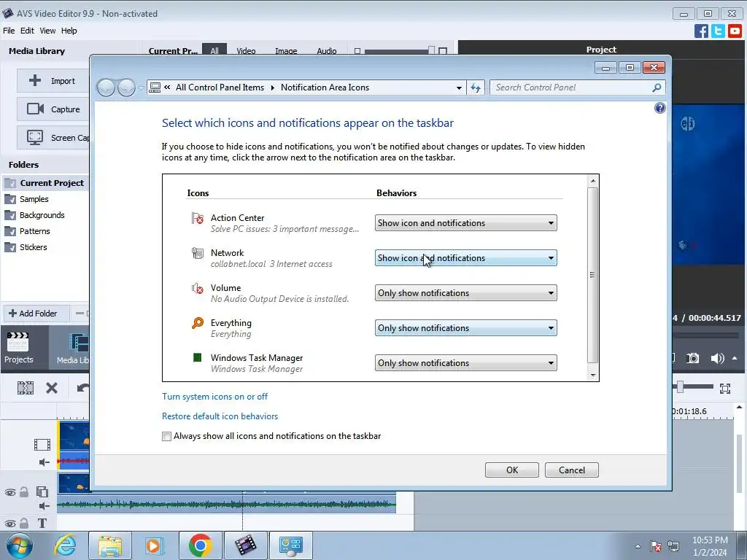Show hidden tray icons arrow
Screen dimensions: 747x560
[638, 546]
